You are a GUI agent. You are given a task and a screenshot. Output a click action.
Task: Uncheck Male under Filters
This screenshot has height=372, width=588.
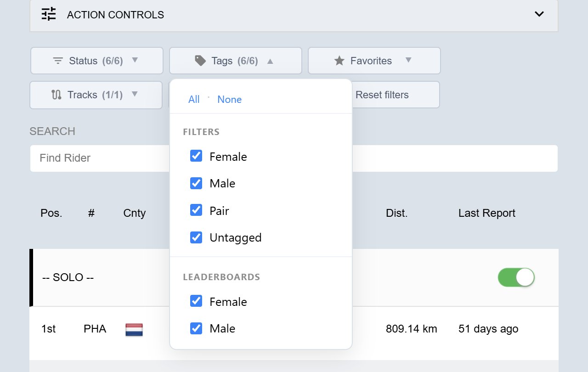[196, 183]
